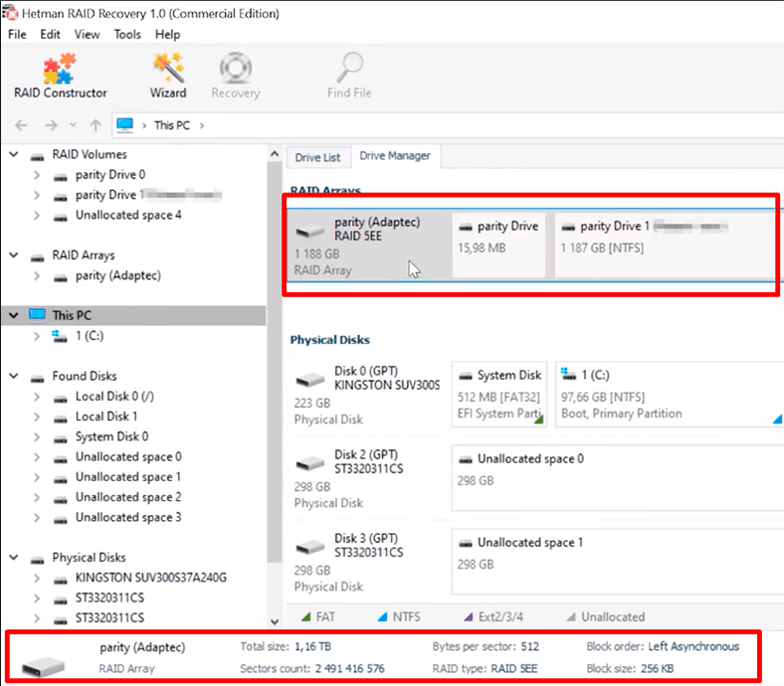This screenshot has height=686, width=784.
Task: Select parity Drive 0 in tree
Action: click(x=110, y=175)
